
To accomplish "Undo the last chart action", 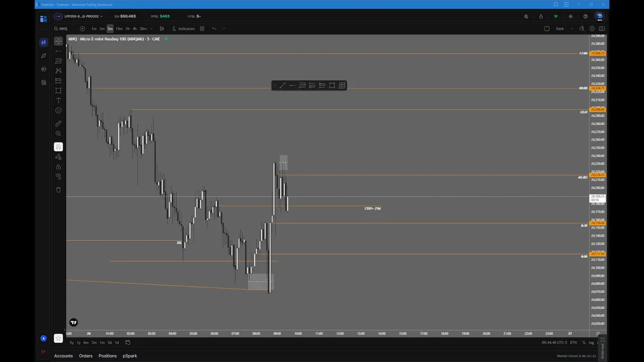I will (214, 29).
